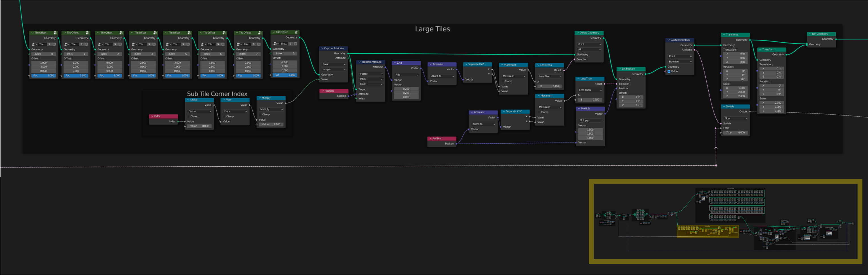Toggle fake user shield on Tile Offset index 0
The height and width of the screenshot is (275, 868).
tap(54, 44)
